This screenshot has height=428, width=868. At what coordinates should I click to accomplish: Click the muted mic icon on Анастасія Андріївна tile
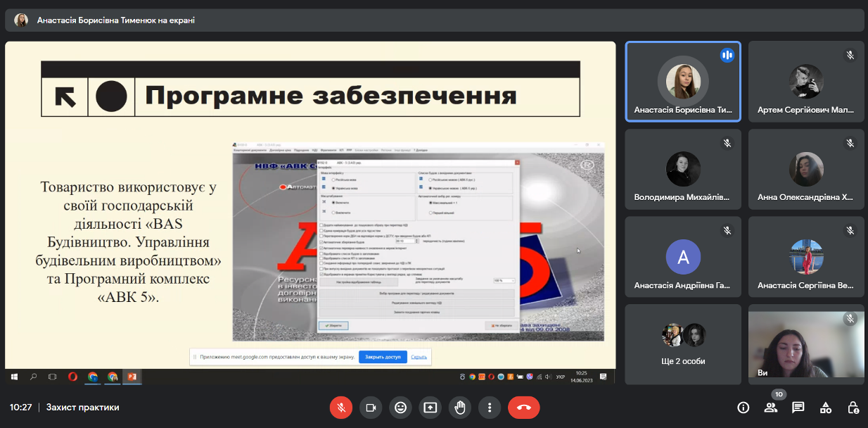click(727, 230)
